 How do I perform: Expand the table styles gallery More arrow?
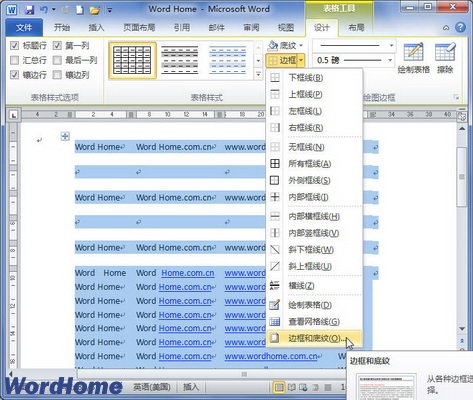(x=258, y=74)
